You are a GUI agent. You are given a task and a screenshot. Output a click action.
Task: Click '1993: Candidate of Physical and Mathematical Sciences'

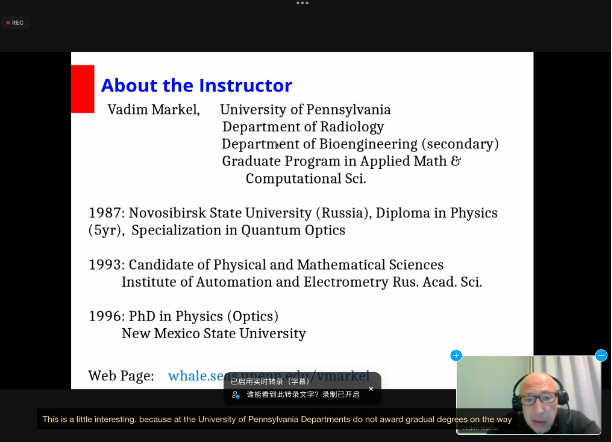266,265
